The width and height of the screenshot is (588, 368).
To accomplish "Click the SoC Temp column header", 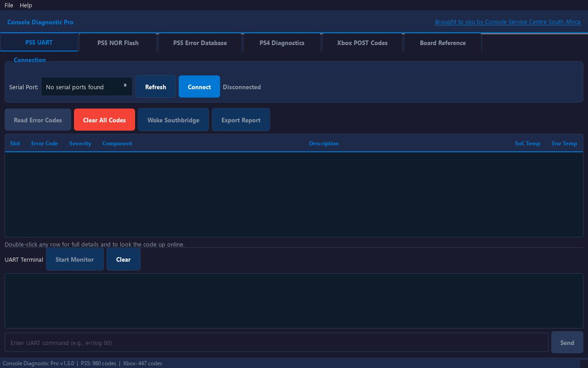I will coord(527,144).
